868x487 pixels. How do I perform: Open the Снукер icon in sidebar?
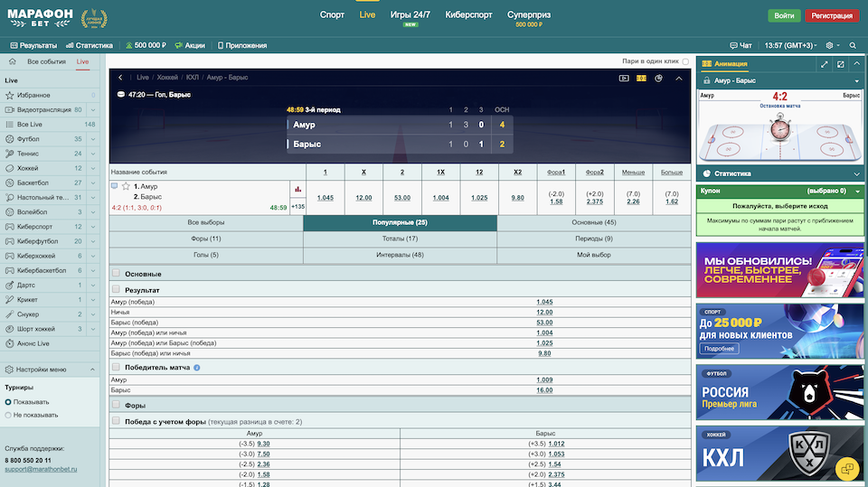(x=9, y=314)
